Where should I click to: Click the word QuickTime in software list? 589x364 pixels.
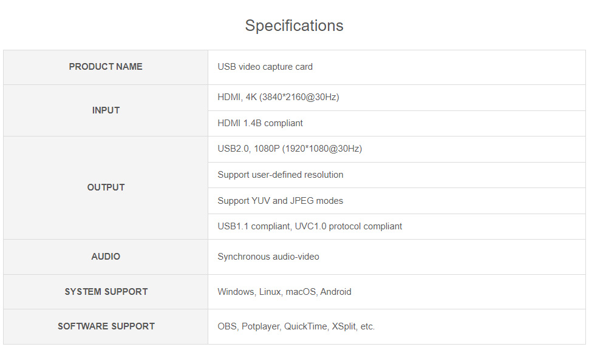pyautogui.click(x=306, y=326)
